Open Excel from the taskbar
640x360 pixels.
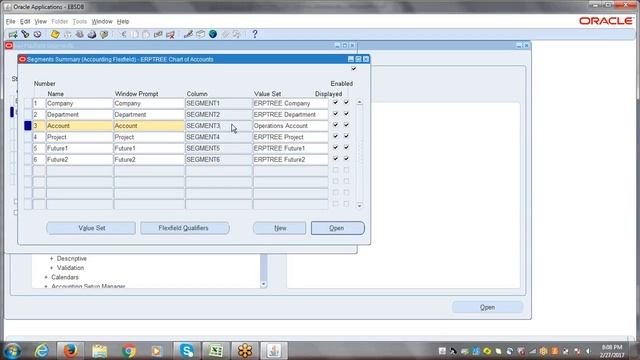[216, 351]
